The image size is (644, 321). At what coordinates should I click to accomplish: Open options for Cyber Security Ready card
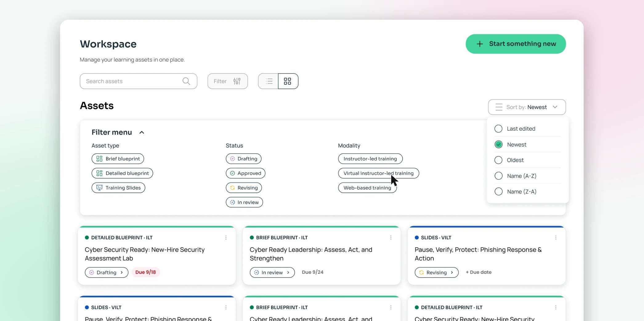tap(226, 237)
